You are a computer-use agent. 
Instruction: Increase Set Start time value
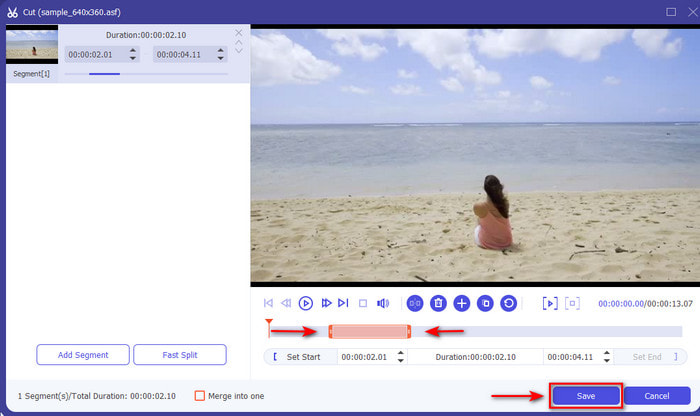click(x=400, y=353)
